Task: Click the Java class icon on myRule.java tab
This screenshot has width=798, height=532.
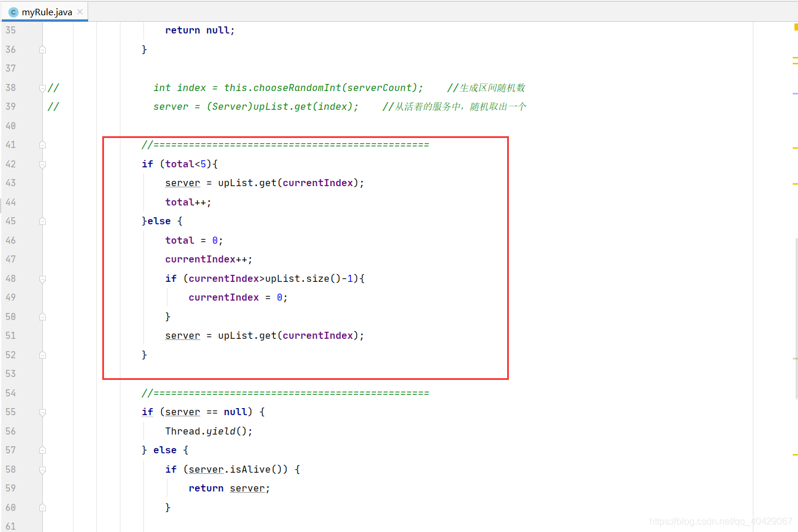Action: tap(14, 12)
